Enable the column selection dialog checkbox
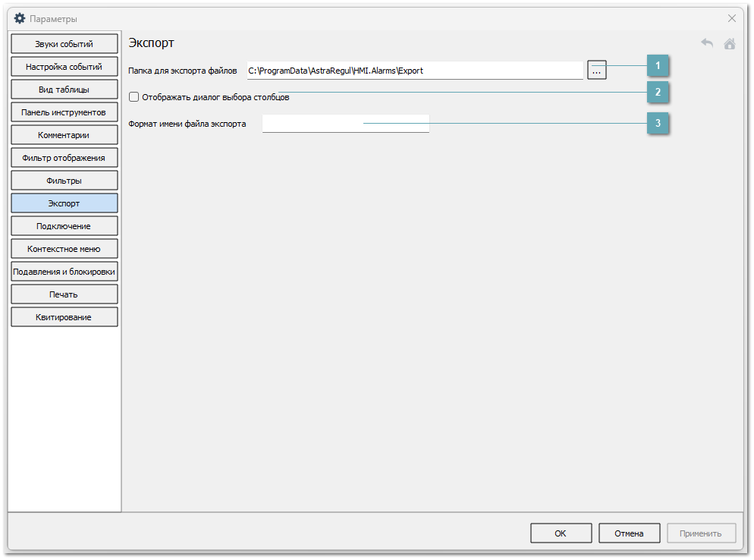The image size is (754, 560). pos(134,97)
